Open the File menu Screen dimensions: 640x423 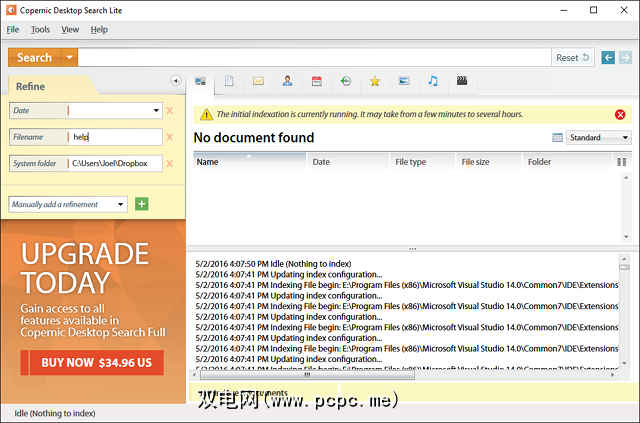[13, 30]
